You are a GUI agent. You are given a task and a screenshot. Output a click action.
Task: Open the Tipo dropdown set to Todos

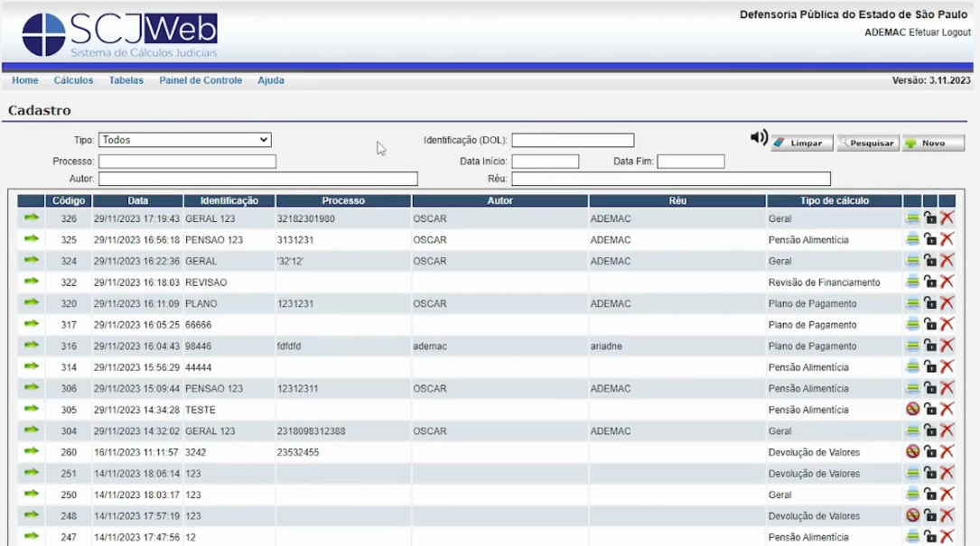[185, 140]
